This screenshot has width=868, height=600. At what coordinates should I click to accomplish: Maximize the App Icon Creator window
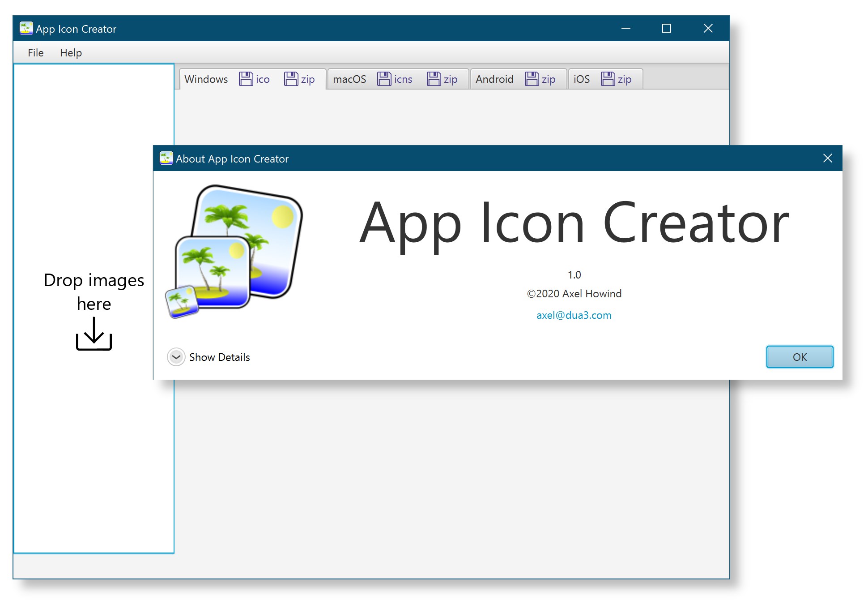pyautogui.click(x=666, y=29)
